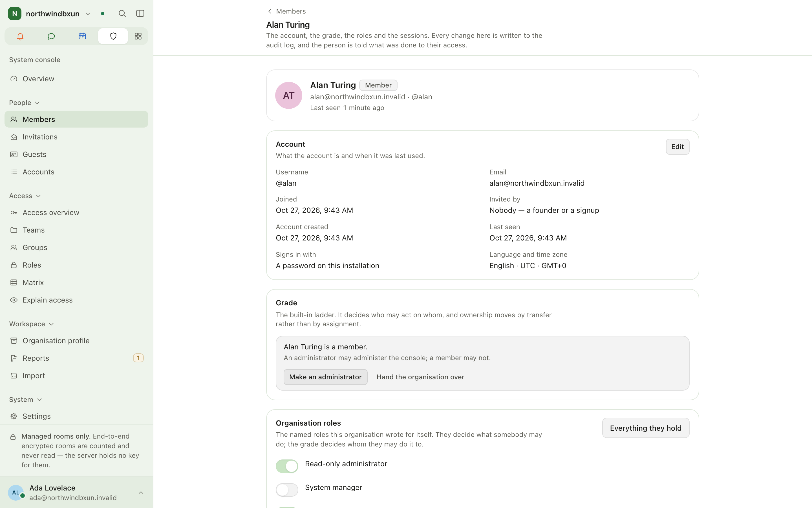Image resolution: width=812 pixels, height=508 pixels.
Task: Open the apps grid tab
Action: pyautogui.click(x=138, y=36)
